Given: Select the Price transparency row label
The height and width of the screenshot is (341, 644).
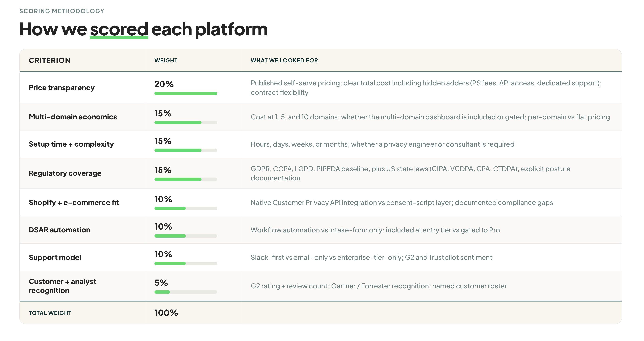Looking at the screenshot, I should point(61,88).
